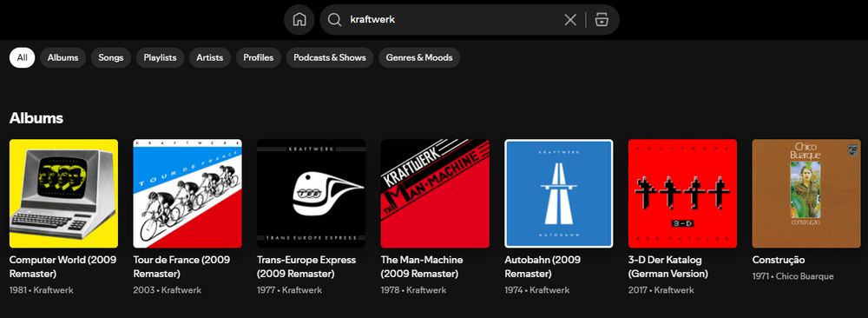Image resolution: width=868 pixels, height=318 pixels.
Task: Filter by Podcasts & Shows
Action: [x=330, y=57]
